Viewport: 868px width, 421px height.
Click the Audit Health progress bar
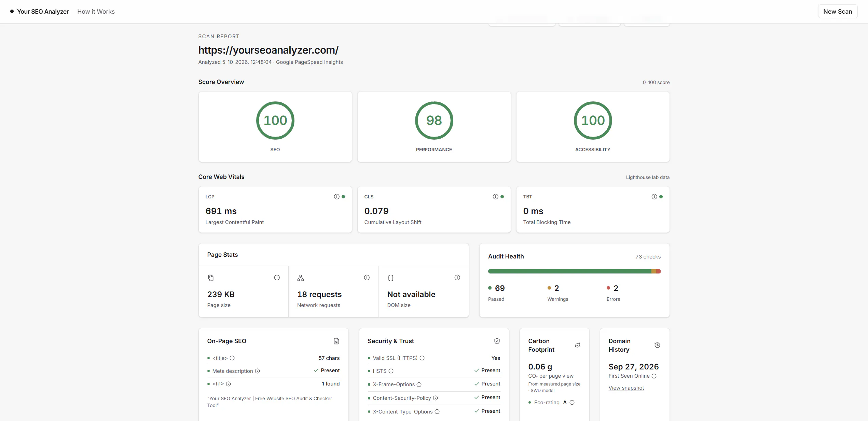point(574,271)
